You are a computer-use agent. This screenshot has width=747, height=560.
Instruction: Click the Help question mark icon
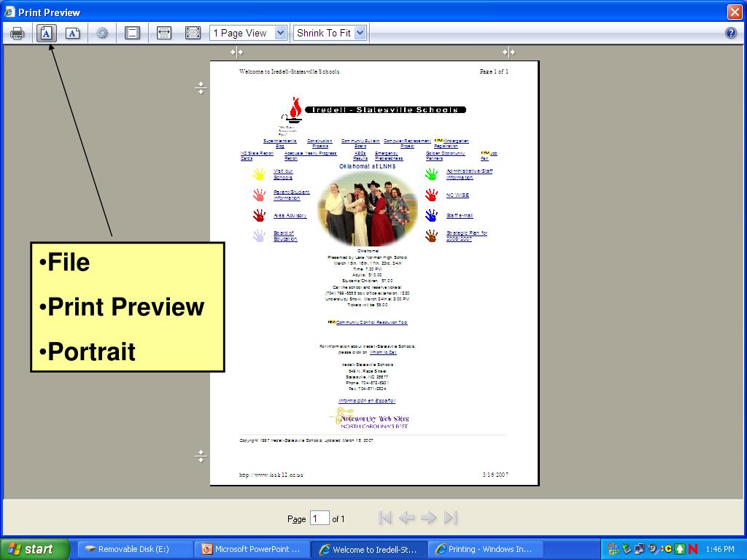click(x=731, y=34)
